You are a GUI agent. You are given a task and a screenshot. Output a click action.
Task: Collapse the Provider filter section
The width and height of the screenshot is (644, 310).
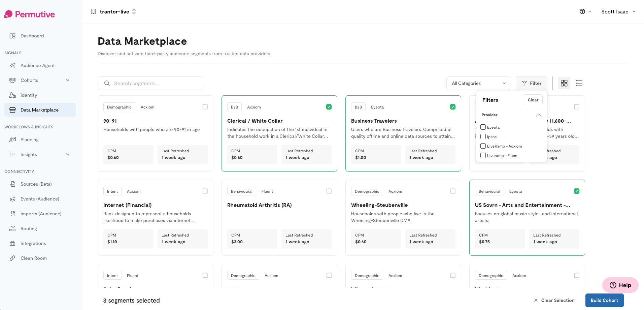pyautogui.click(x=539, y=115)
